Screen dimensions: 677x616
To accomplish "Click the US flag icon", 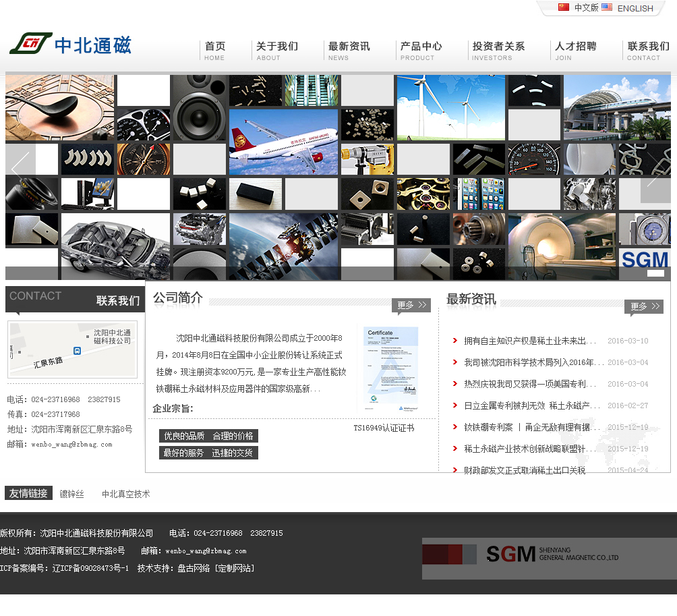I will (x=607, y=7).
